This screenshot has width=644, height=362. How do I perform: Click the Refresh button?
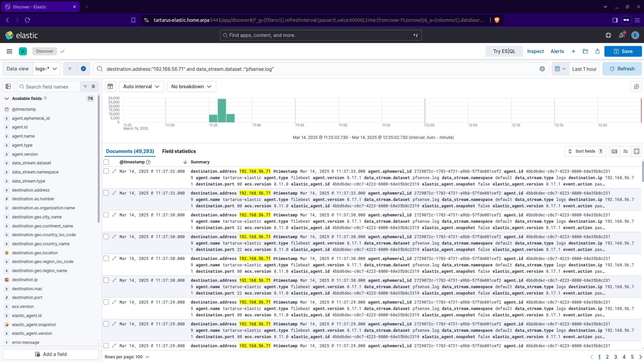tap(622, 69)
